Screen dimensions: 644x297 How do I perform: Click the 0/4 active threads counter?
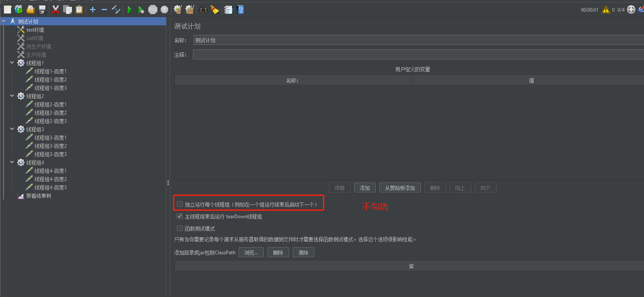(x=621, y=10)
